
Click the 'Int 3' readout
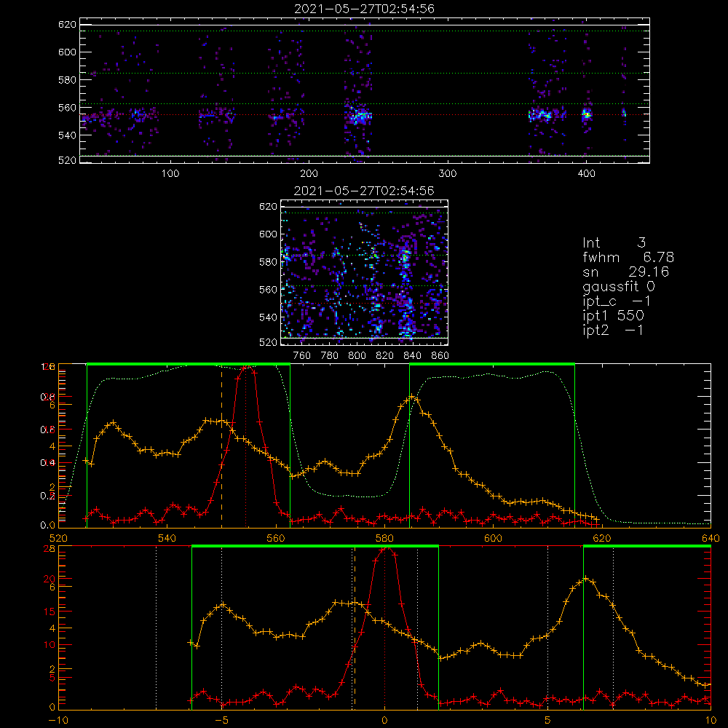coord(614,242)
